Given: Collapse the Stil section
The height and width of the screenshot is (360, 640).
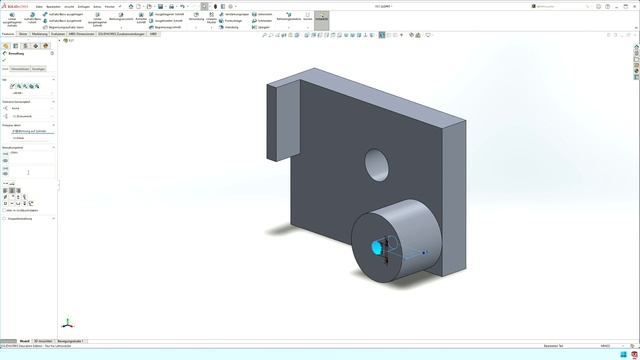Looking at the screenshot, I should tap(53, 80).
